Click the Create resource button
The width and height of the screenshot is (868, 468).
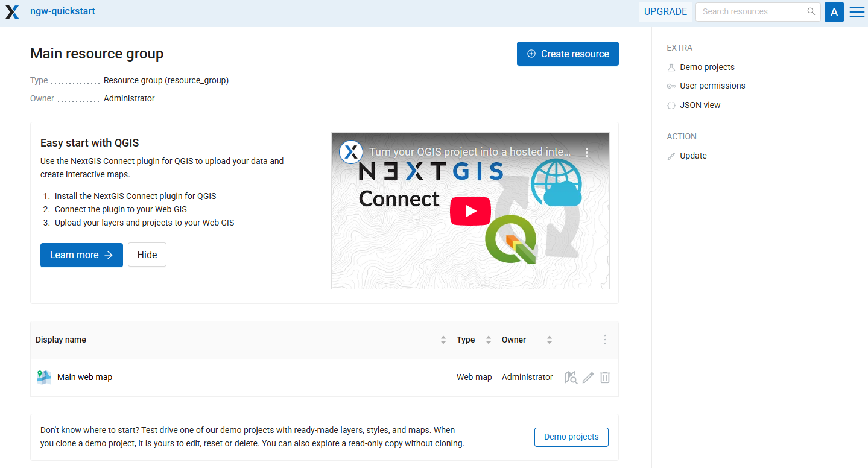pyautogui.click(x=568, y=54)
